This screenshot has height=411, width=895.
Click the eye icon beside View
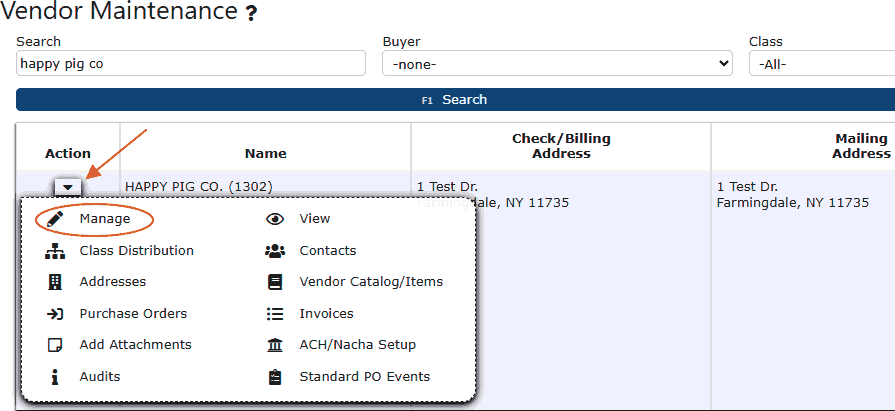point(275,219)
